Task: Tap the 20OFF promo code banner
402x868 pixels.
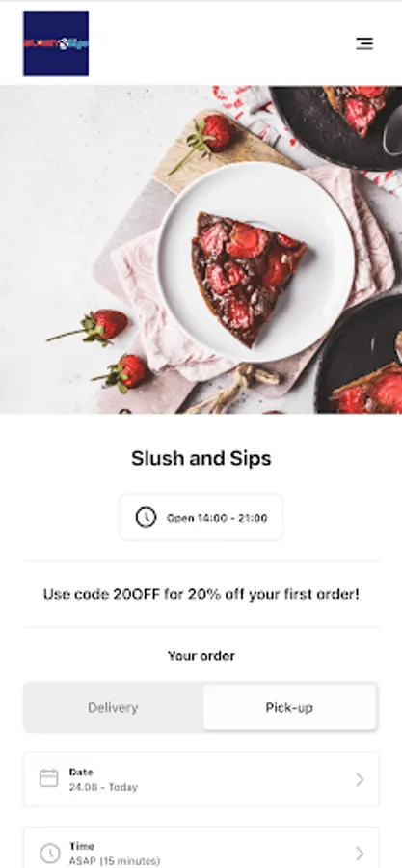Action: coord(201,594)
